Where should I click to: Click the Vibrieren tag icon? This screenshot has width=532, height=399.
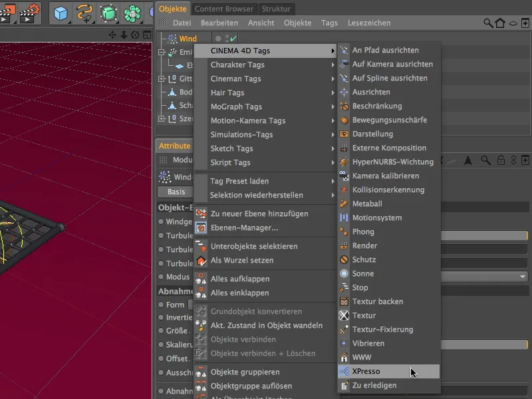(x=344, y=343)
